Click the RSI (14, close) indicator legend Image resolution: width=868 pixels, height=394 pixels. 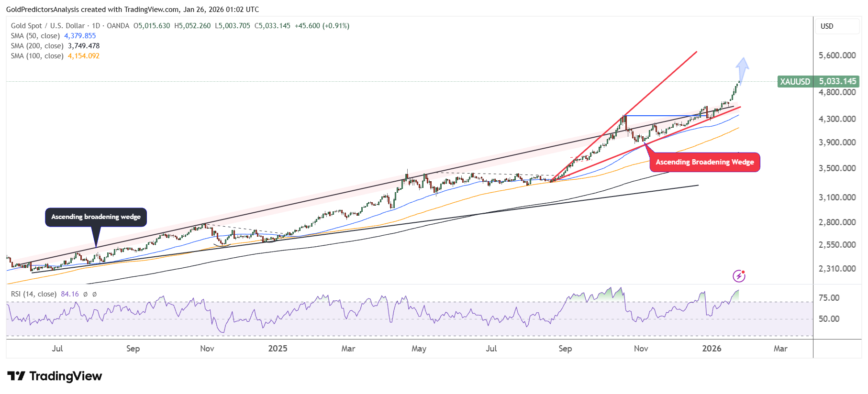pyautogui.click(x=33, y=294)
